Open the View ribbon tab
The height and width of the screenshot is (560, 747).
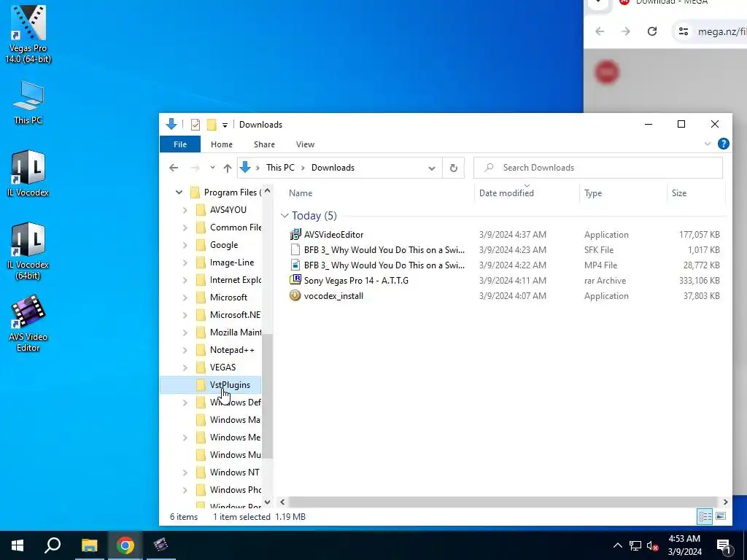coord(305,144)
